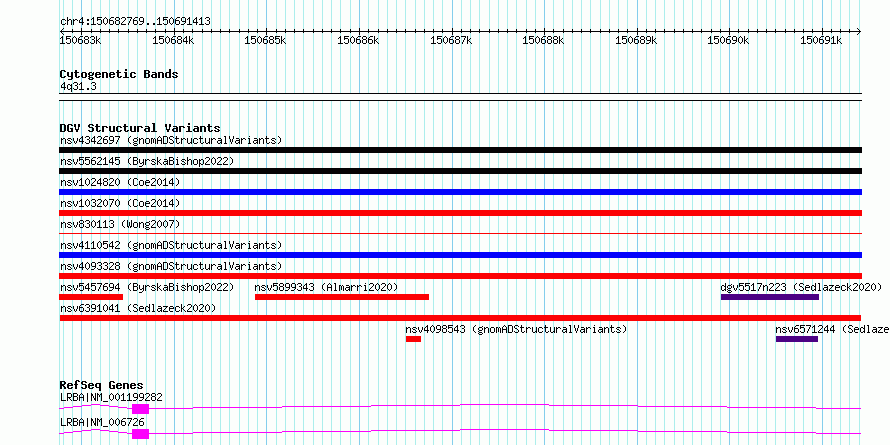Click the chr4:150682769..150691413 coordinate label
Screen dimensions: 890x445
135,22
